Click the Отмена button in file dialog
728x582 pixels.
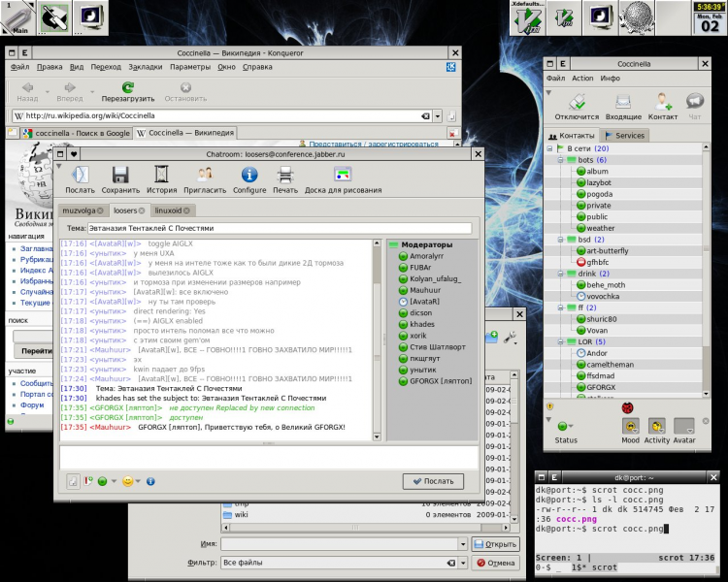pyautogui.click(x=494, y=563)
